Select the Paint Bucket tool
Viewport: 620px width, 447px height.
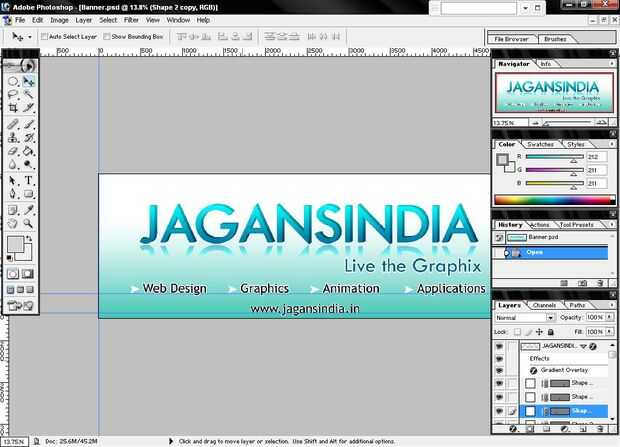28,151
